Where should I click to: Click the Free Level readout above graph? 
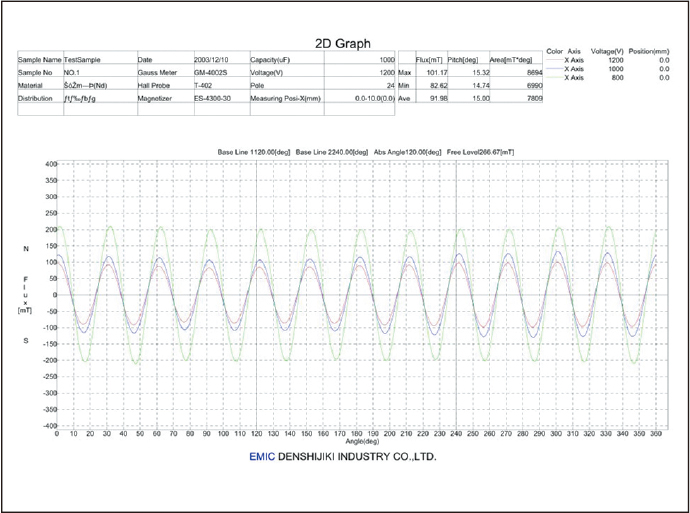click(x=481, y=151)
